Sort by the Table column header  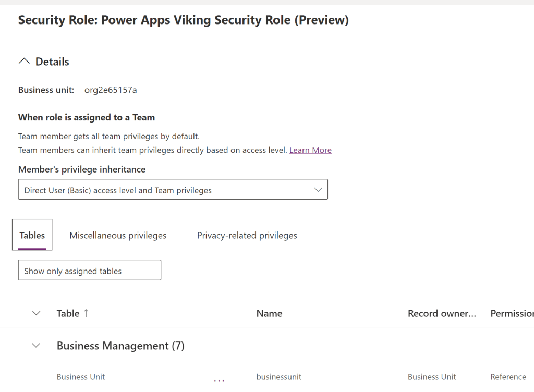pyautogui.click(x=68, y=313)
